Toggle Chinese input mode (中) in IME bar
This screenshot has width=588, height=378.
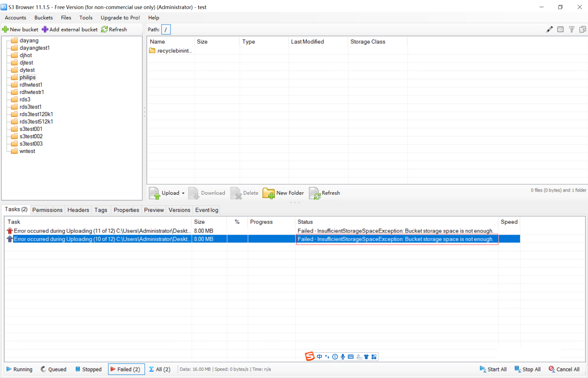319,357
